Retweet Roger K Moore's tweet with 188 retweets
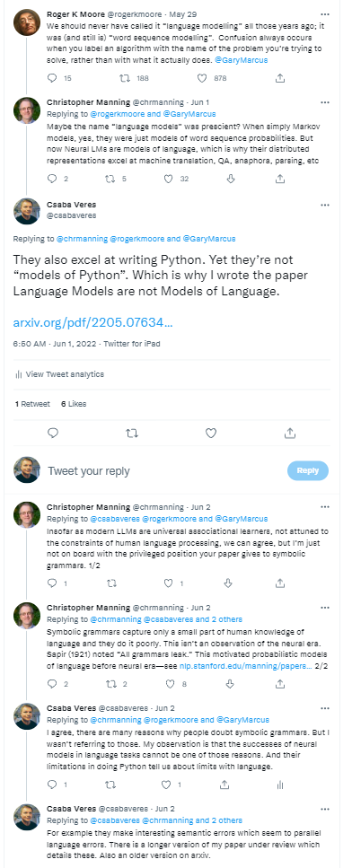The image size is (352, 868). click(x=126, y=78)
